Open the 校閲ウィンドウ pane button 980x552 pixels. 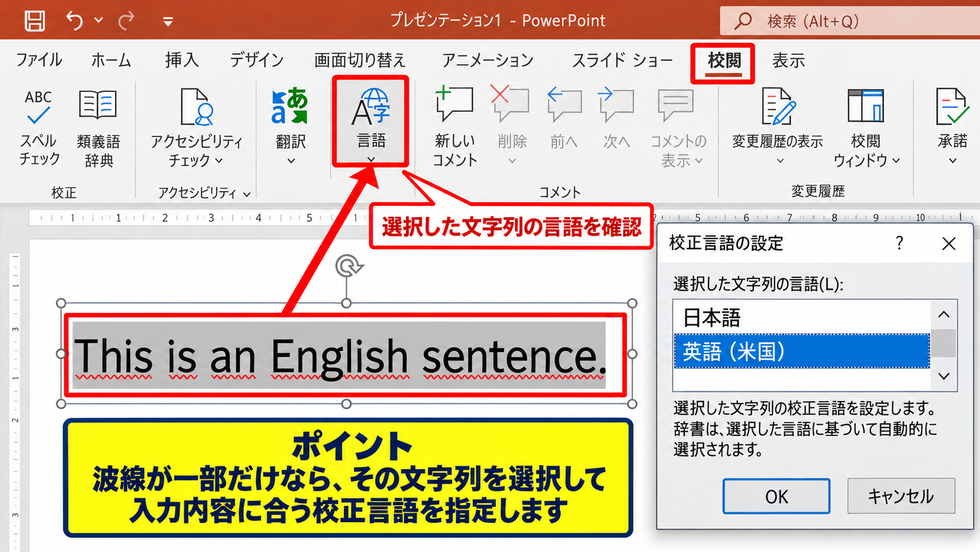point(866,127)
